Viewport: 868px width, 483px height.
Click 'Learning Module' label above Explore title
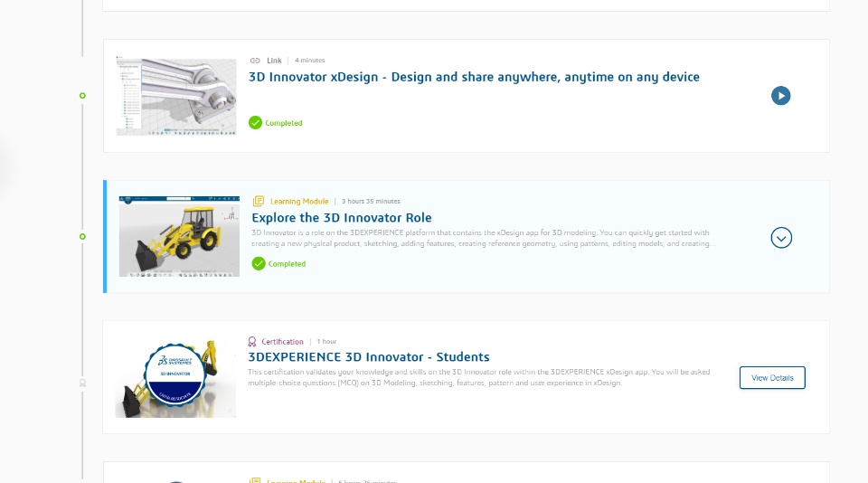299,202
